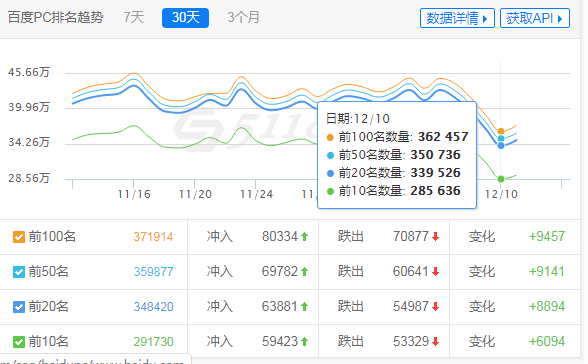Click the 12/10 date label on axis
The image size is (588, 364).
pyautogui.click(x=501, y=194)
